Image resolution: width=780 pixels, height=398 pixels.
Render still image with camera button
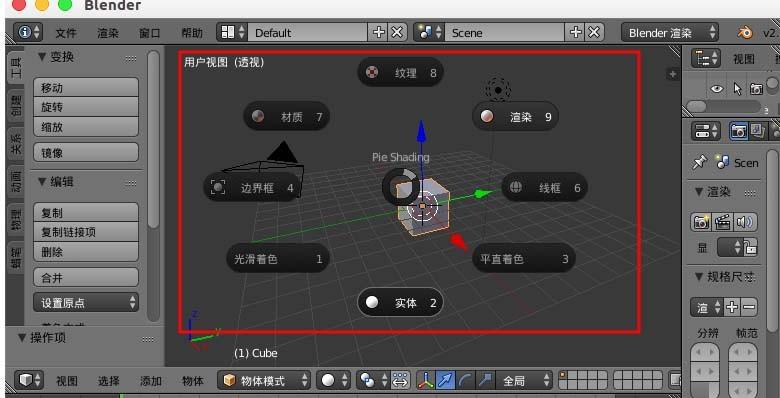701,222
